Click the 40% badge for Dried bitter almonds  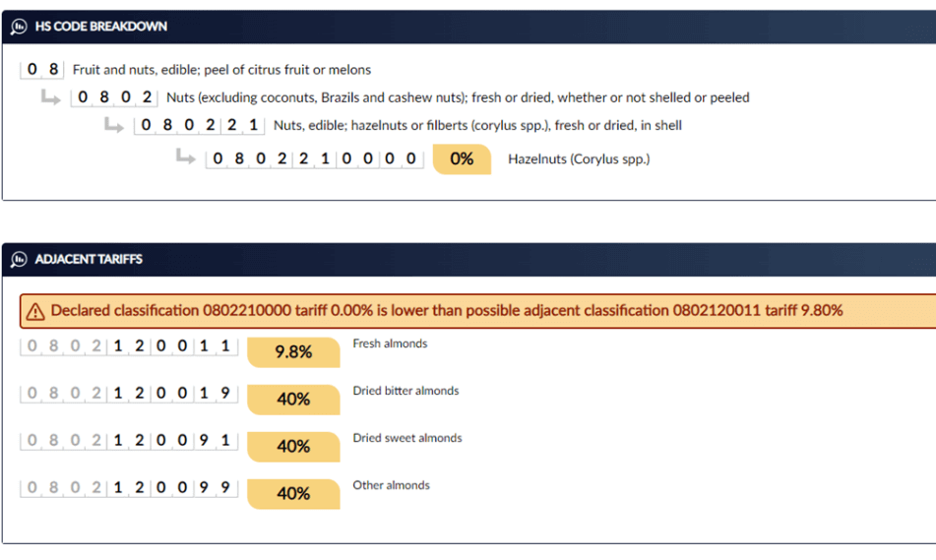point(293,400)
